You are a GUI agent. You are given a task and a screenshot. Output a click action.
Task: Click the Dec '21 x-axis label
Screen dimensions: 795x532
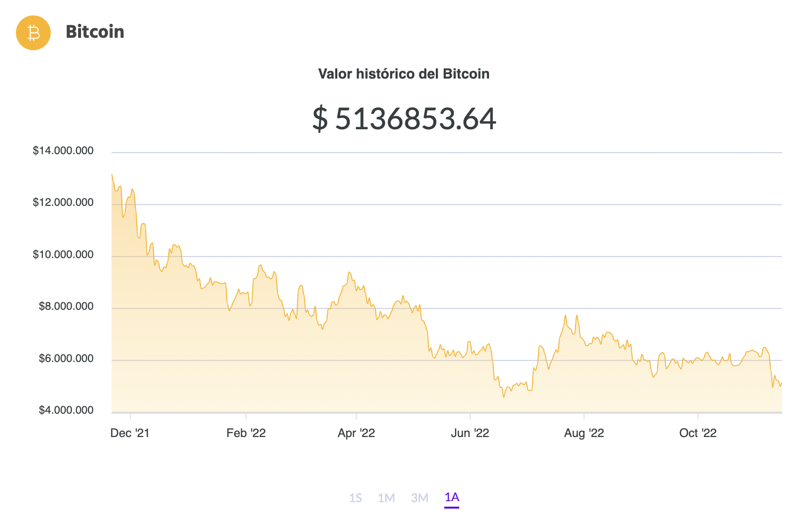point(130,433)
